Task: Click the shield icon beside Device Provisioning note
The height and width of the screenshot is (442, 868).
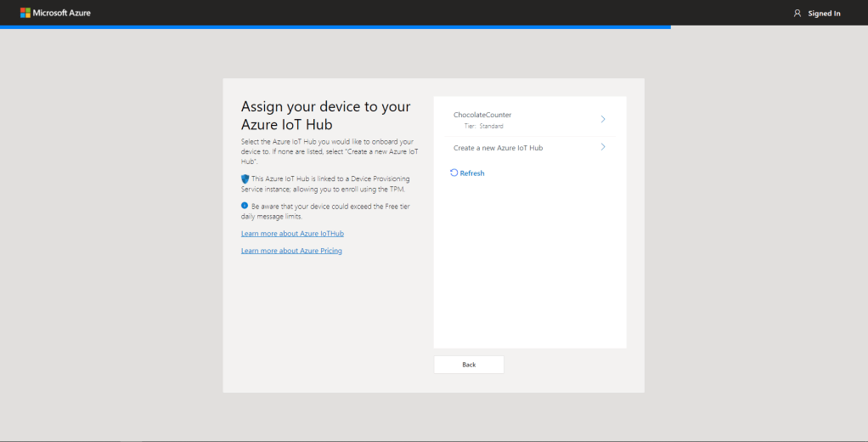Action: [x=245, y=179]
